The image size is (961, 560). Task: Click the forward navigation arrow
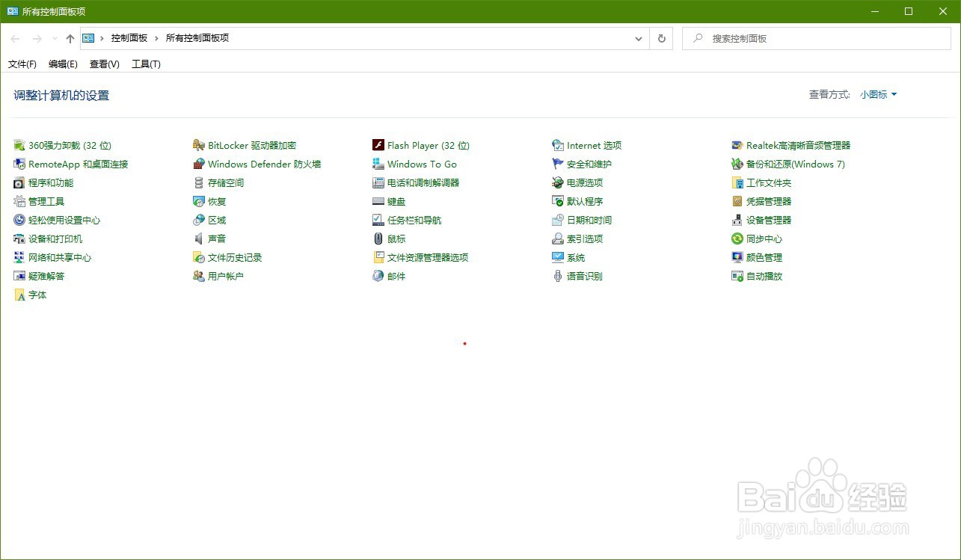tap(37, 38)
